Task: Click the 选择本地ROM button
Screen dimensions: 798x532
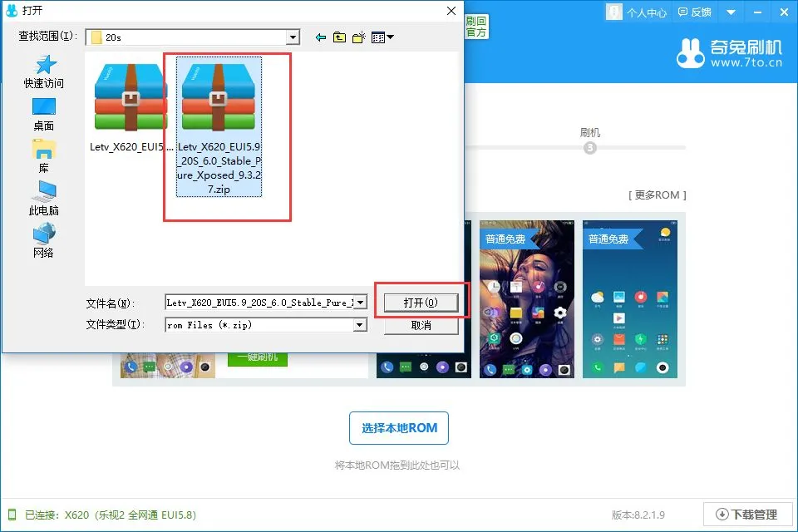Action: [399, 428]
